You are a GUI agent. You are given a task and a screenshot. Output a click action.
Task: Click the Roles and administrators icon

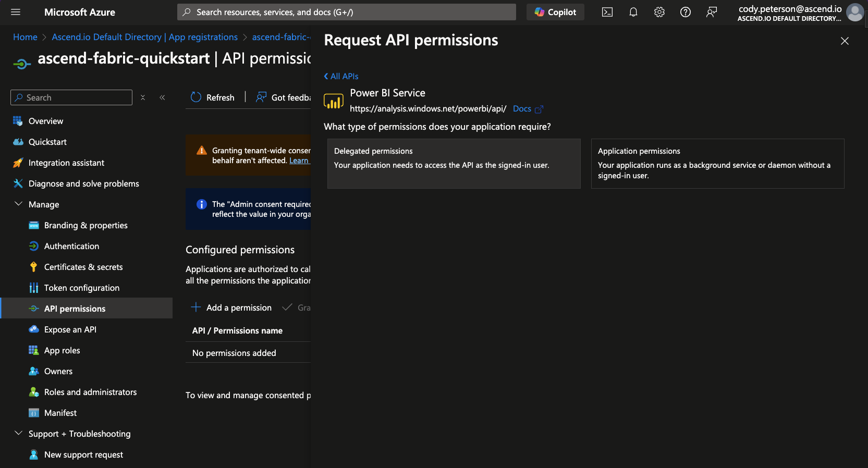coord(33,392)
